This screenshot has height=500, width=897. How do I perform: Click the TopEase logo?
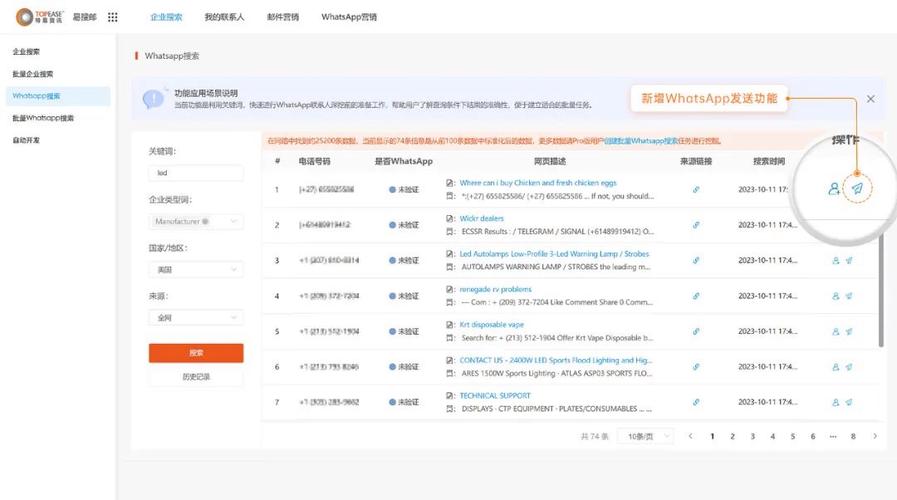pos(39,17)
